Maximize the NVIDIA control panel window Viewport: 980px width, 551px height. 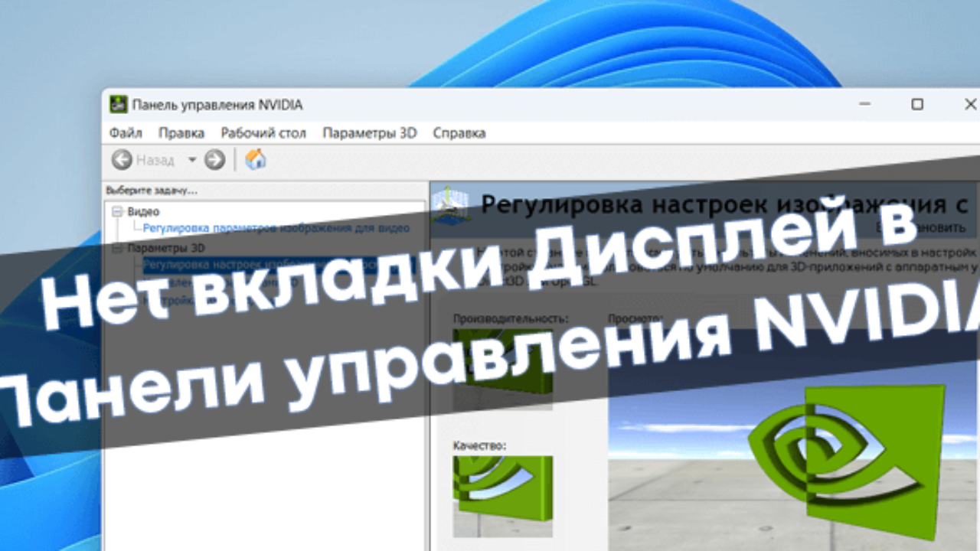[x=917, y=105]
